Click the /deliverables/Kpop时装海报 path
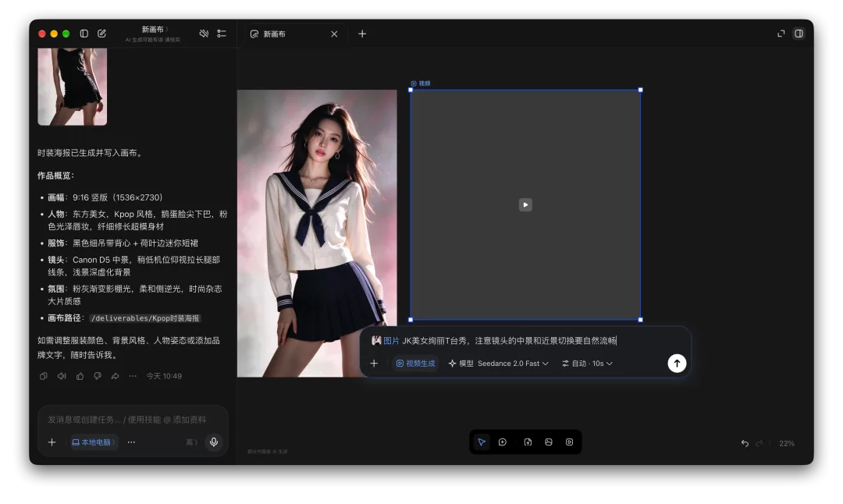843x504 pixels. point(145,318)
